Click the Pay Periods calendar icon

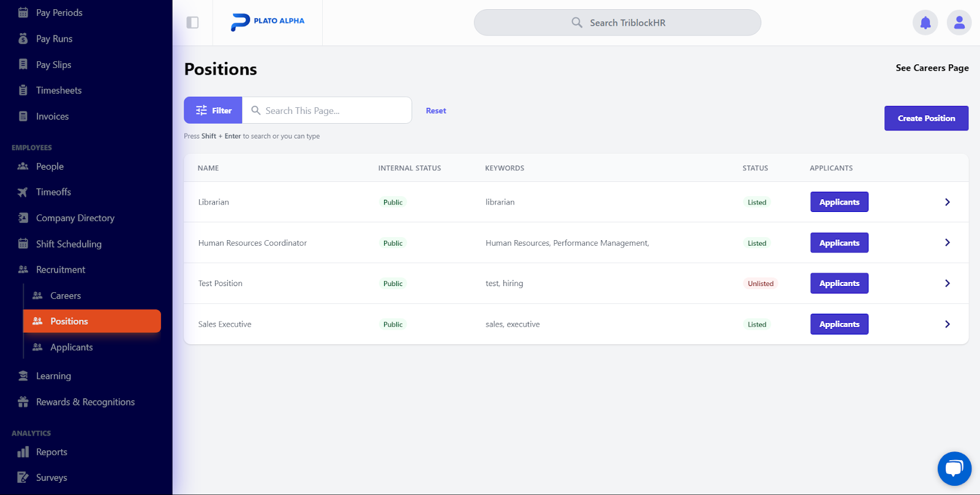23,12
